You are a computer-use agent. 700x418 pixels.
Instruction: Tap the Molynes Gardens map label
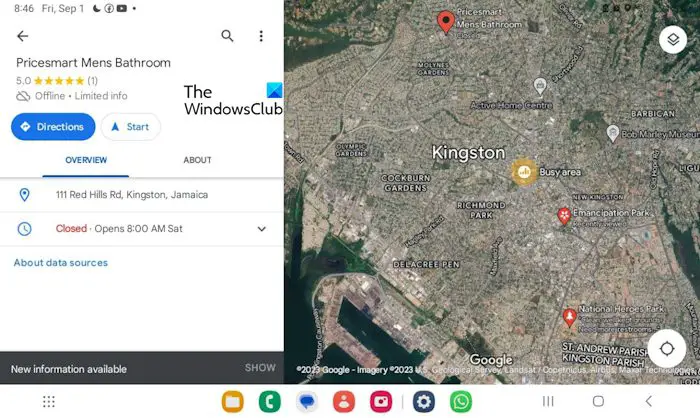click(433, 68)
